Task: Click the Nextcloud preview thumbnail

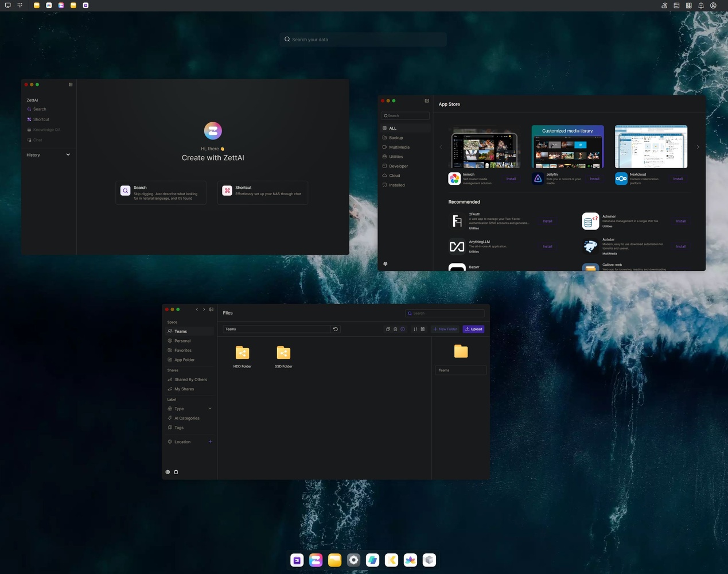Action: [x=651, y=147]
